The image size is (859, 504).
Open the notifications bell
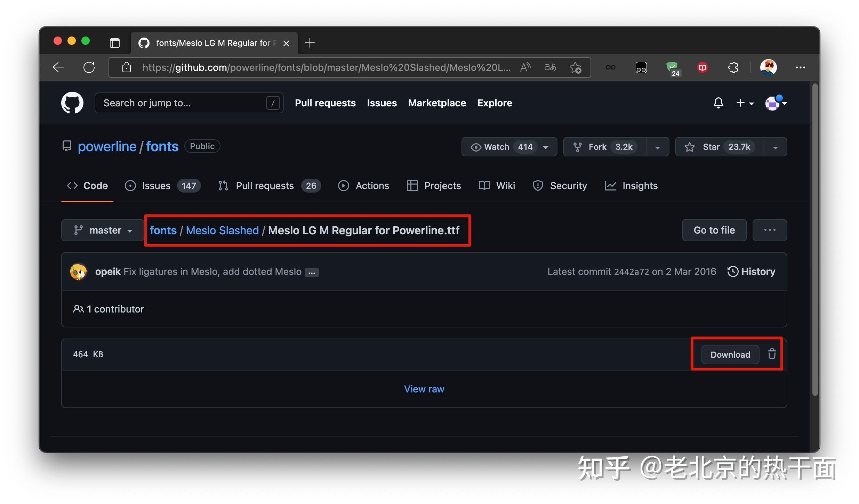coord(718,103)
